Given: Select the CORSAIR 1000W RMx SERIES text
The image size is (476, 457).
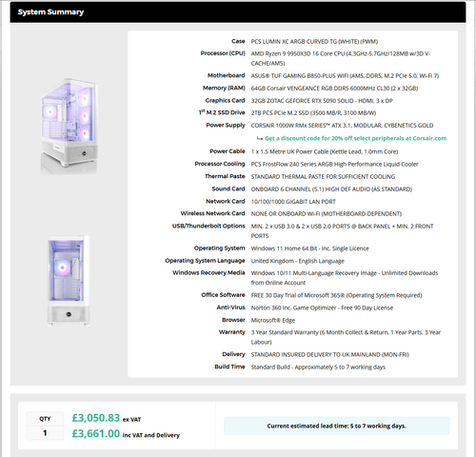Looking at the screenshot, I should point(342,126).
